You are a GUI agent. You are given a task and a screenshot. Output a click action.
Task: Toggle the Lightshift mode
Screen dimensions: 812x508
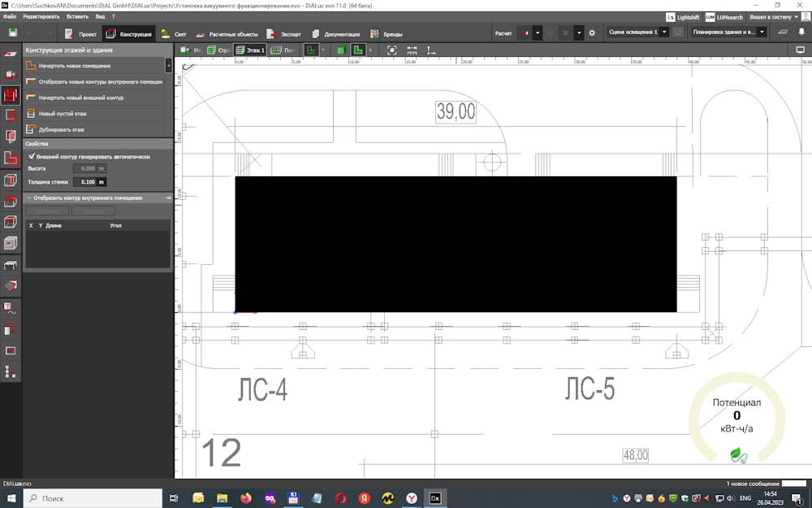click(x=681, y=16)
